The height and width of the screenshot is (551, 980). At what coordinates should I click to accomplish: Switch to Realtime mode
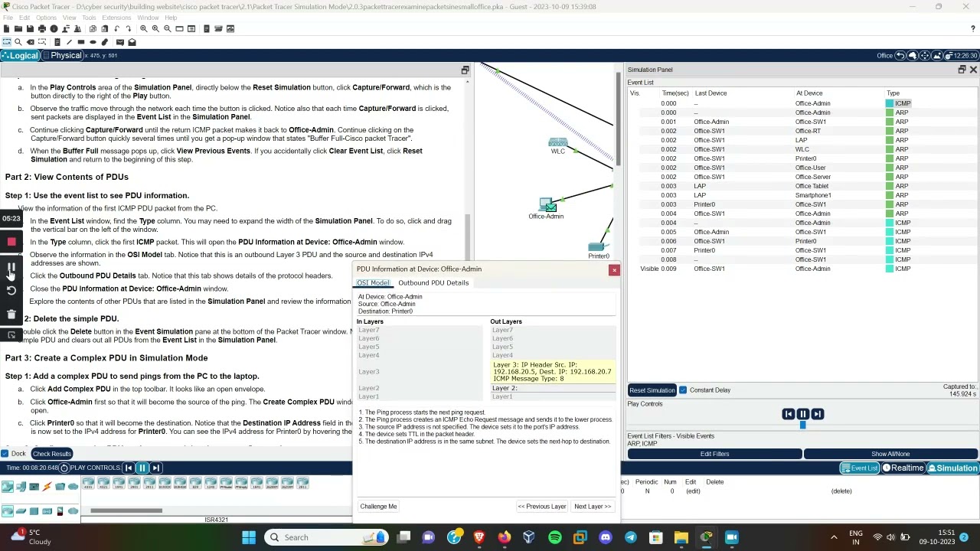[x=903, y=468]
